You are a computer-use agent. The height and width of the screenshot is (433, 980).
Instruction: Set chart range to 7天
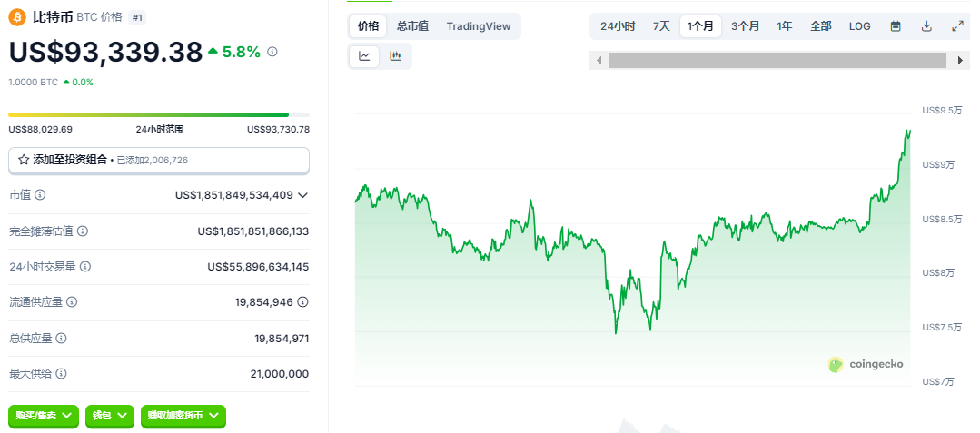coord(661,26)
